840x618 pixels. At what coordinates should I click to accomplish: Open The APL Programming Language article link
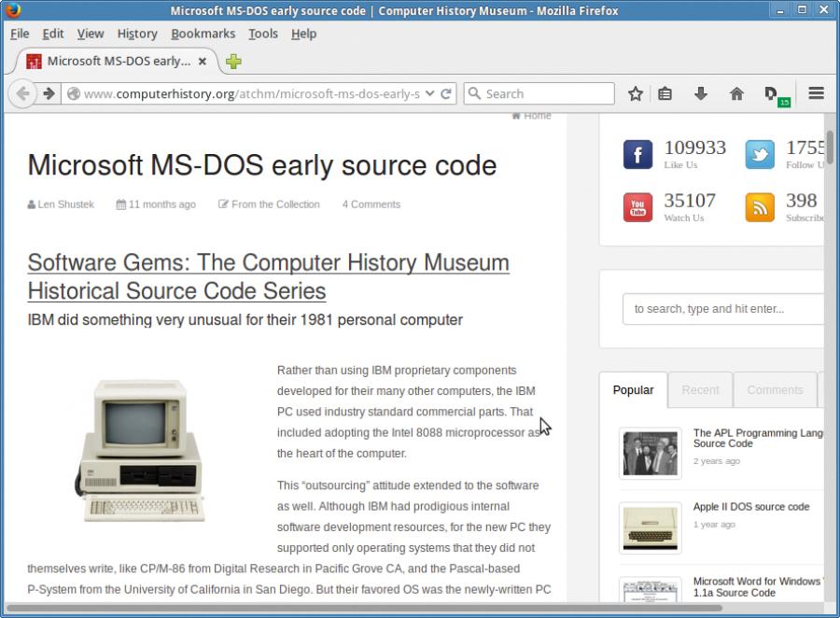coord(758,438)
